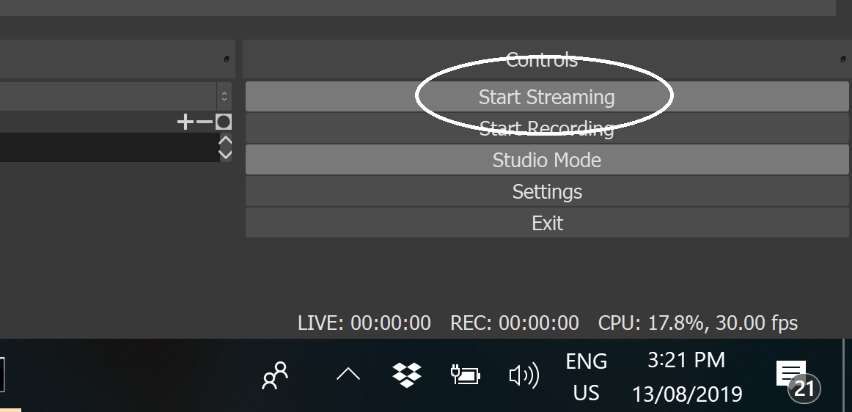Open the transition type dropdown
Viewport: 852px width, 412px height.
(x=116, y=97)
